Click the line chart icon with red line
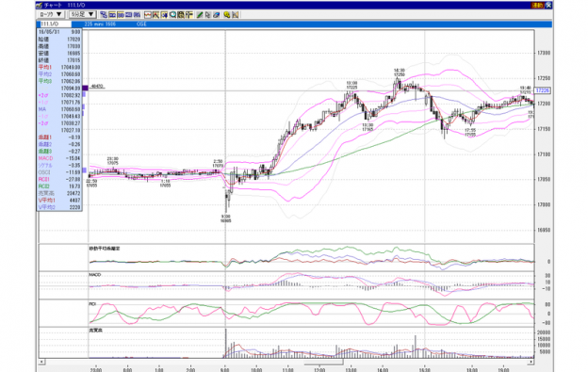This screenshot has width=588, height=372. 147,15
